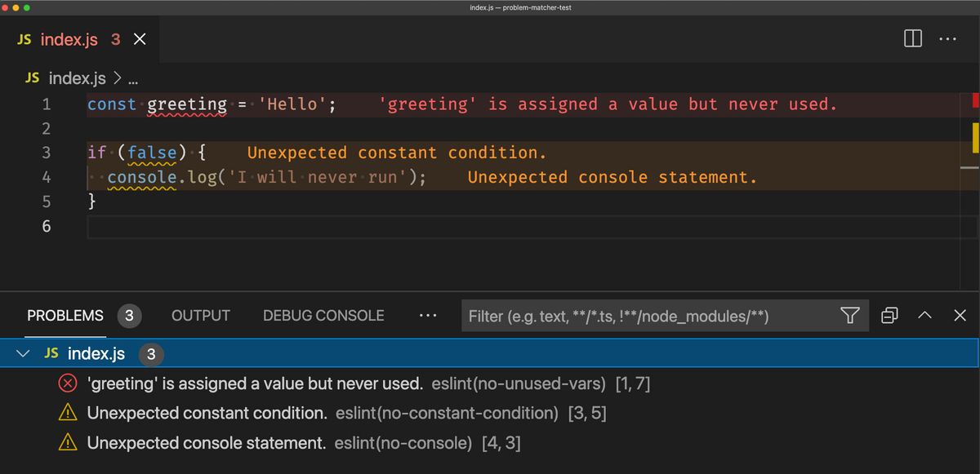Collapse the index.js problems group chevron
980x474 pixels.
pos(24,353)
